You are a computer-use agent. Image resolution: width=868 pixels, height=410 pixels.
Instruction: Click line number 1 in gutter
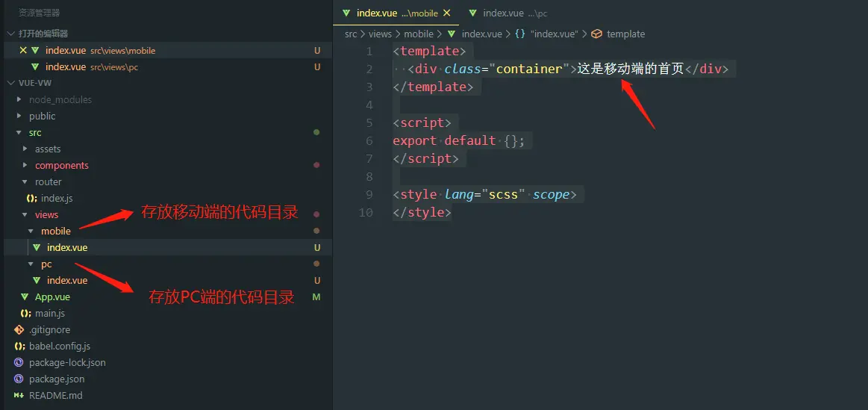tap(369, 52)
